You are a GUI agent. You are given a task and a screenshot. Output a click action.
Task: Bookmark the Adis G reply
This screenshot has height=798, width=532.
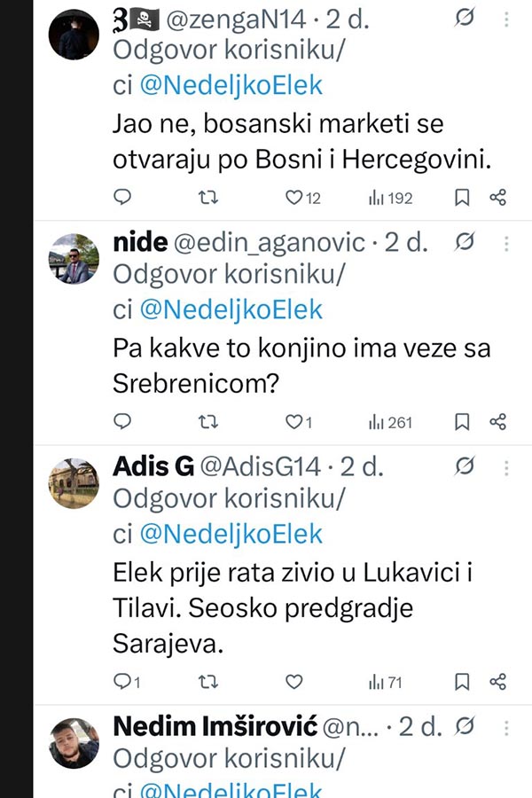[462, 682]
